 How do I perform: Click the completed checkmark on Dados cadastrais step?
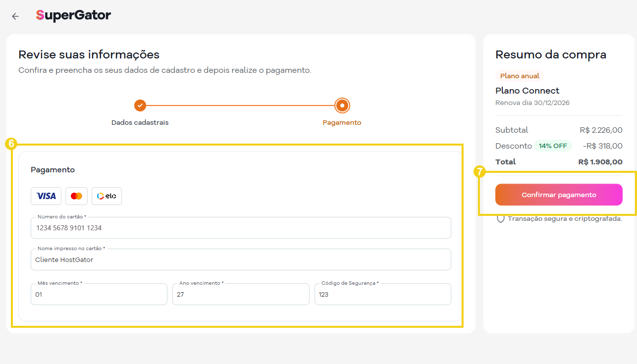(140, 105)
